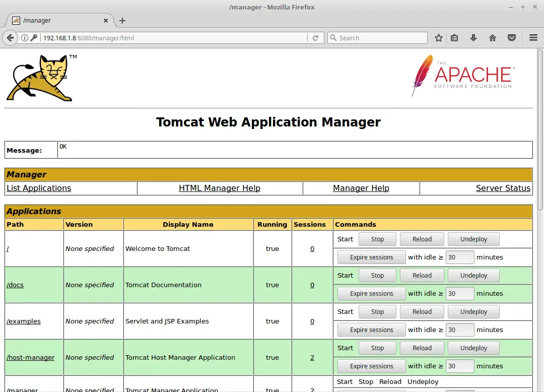Click the Pocket icon in the toolbar

point(512,38)
